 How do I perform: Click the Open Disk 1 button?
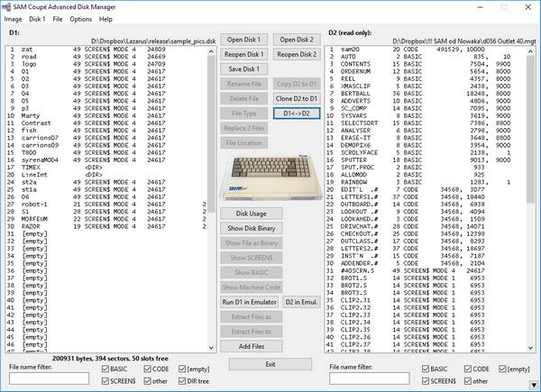point(244,40)
